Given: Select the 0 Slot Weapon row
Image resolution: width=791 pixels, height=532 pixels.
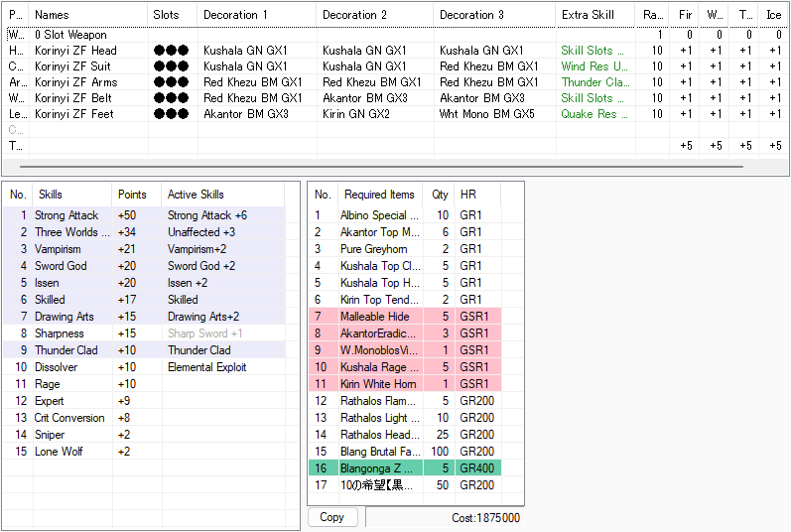Looking at the screenshot, I should point(71,35).
